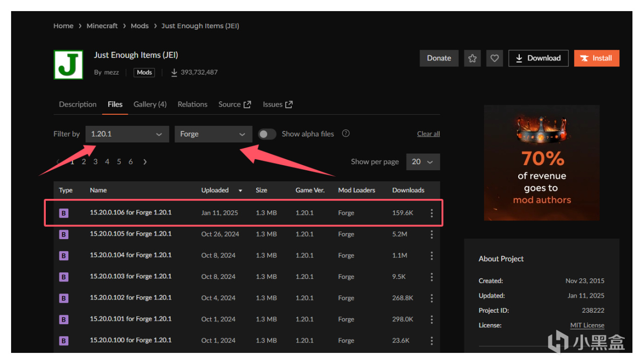Open the Source external link tab
The height and width of the screenshot is (364, 644).
tap(234, 104)
